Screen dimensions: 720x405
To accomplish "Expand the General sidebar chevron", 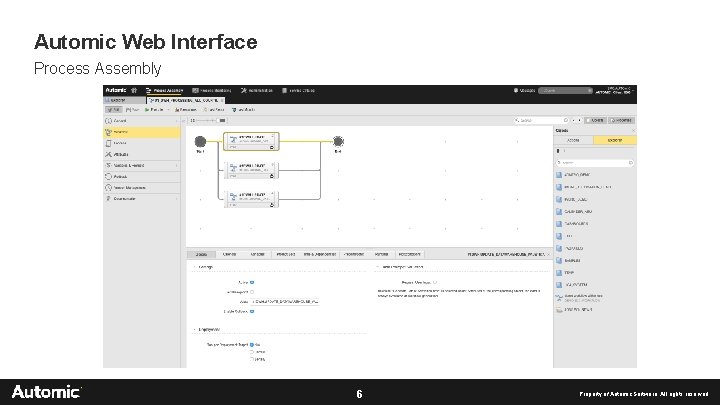I will click(176, 121).
